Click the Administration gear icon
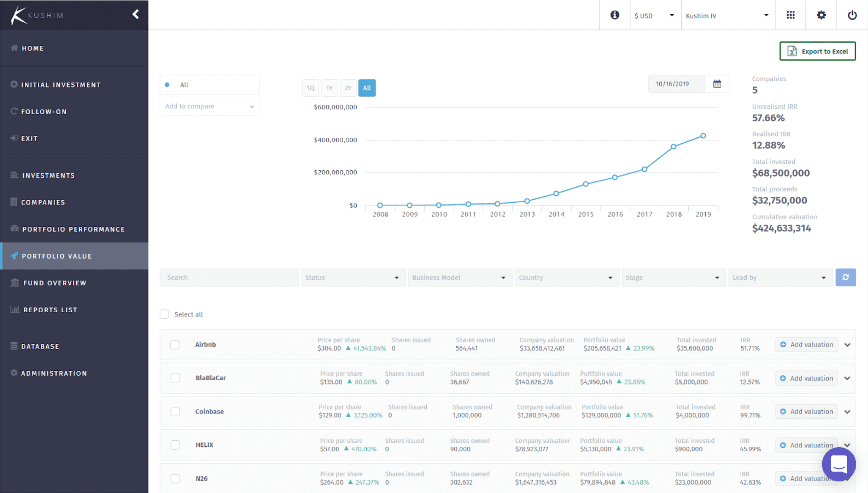Image resolution: width=868 pixels, height=493 pixels. click(x=14, y=373)
